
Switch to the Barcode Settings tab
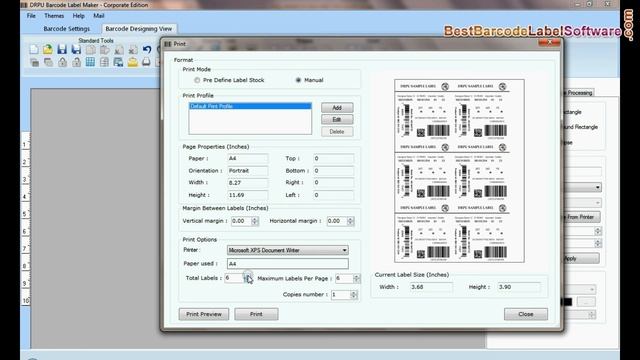[x=67, y=29]
